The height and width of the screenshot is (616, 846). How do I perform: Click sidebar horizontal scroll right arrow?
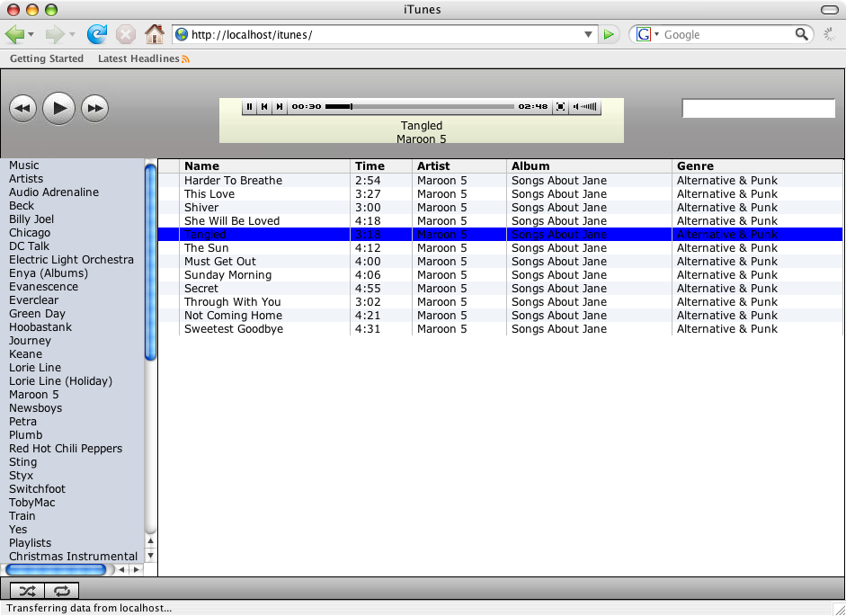(136, 569)
